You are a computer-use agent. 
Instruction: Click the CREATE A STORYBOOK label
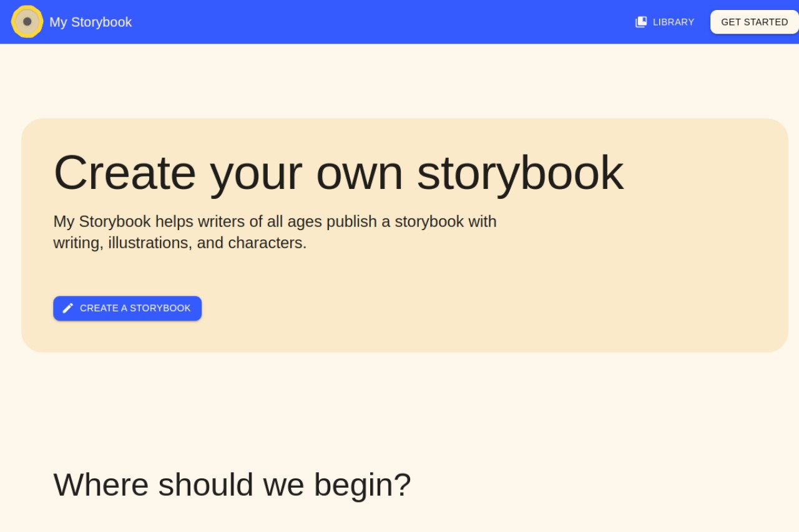tap(135, 308)
